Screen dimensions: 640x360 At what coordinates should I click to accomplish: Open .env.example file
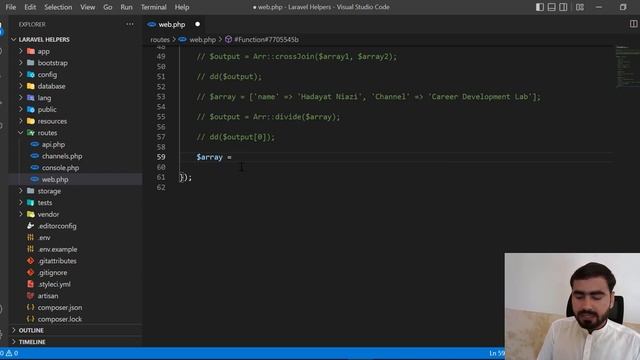point(57,249)
